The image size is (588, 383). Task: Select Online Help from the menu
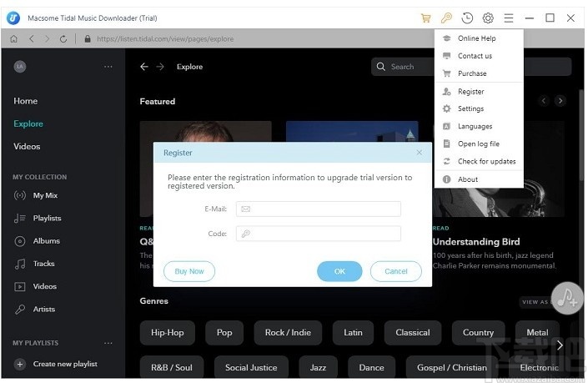(x=479, y=38)
